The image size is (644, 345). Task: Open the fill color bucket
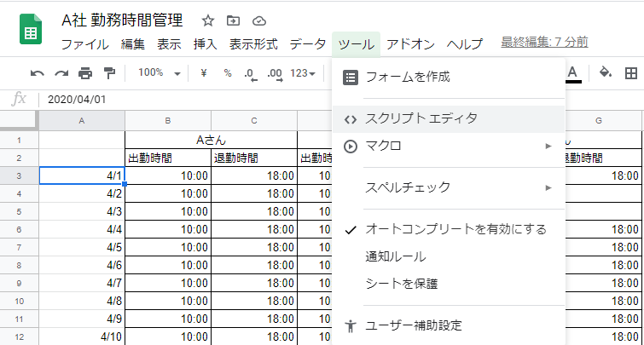coord(606,73)
